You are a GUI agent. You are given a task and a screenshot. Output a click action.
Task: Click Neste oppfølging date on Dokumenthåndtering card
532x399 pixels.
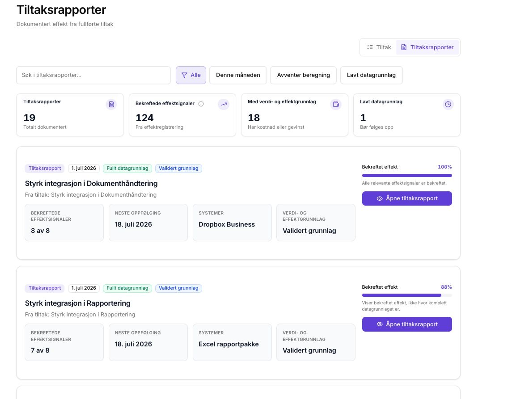click(133, 224)
